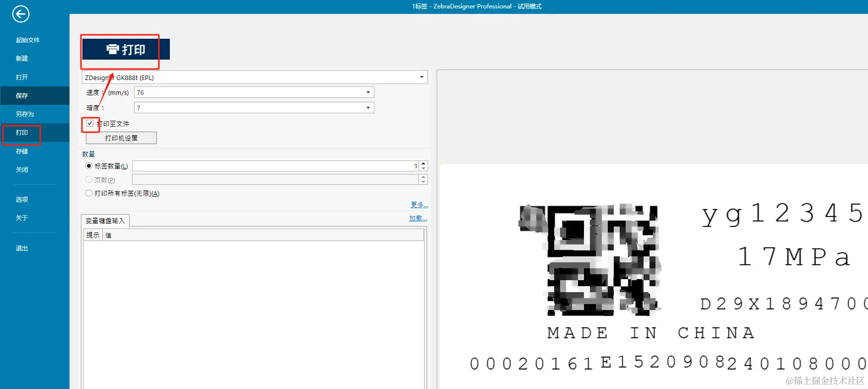The width and height of the screenshot is (868, 389).
Task: Click 退出 in the side menu
Action: click(22, 248)
